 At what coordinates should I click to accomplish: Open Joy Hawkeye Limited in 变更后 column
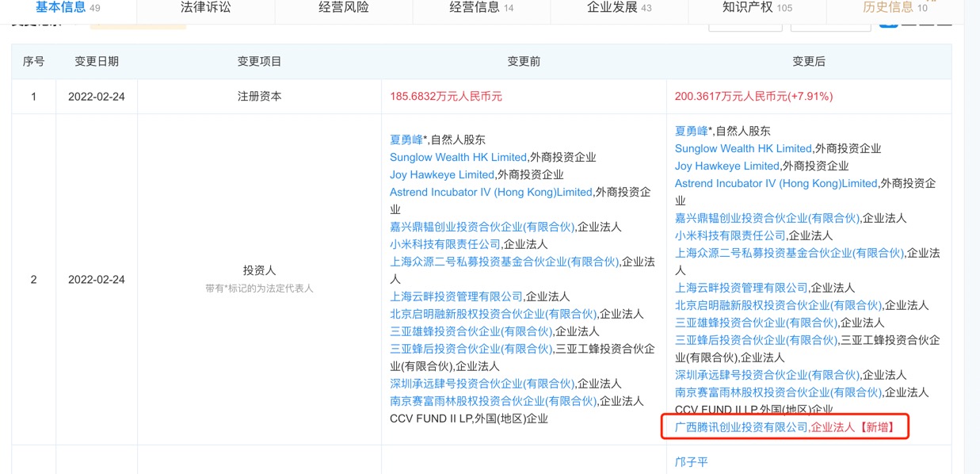727,166
